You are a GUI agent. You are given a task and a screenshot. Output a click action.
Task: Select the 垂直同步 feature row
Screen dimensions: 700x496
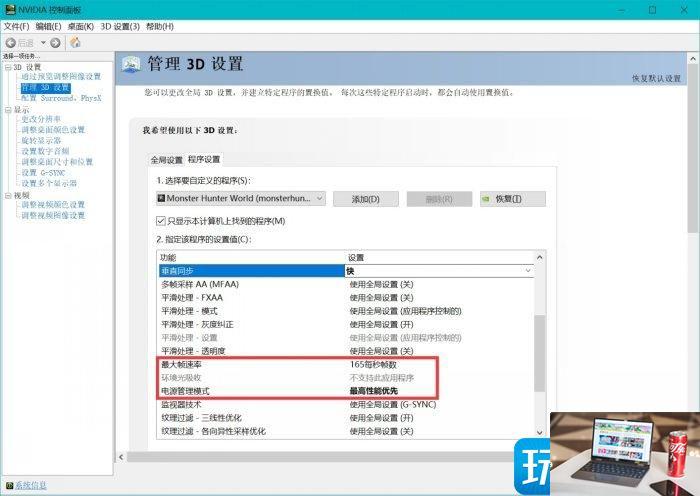click(252, 271)
